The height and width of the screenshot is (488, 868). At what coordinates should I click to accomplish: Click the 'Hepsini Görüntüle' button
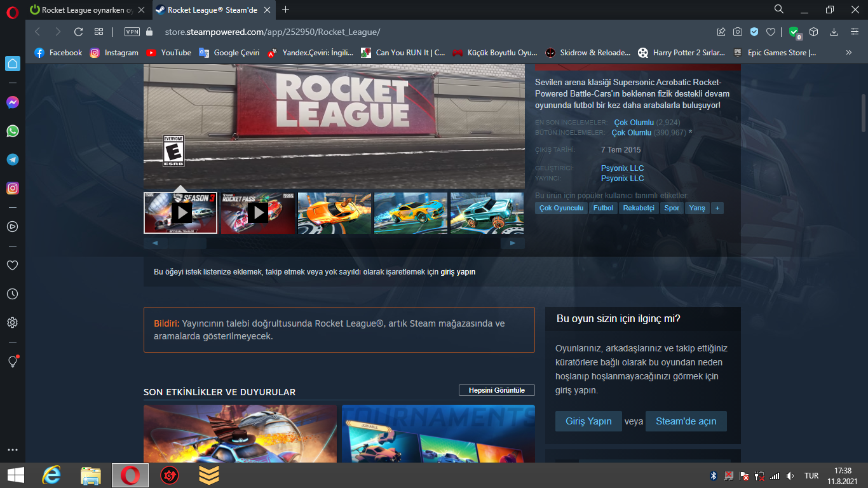[497, 390]
